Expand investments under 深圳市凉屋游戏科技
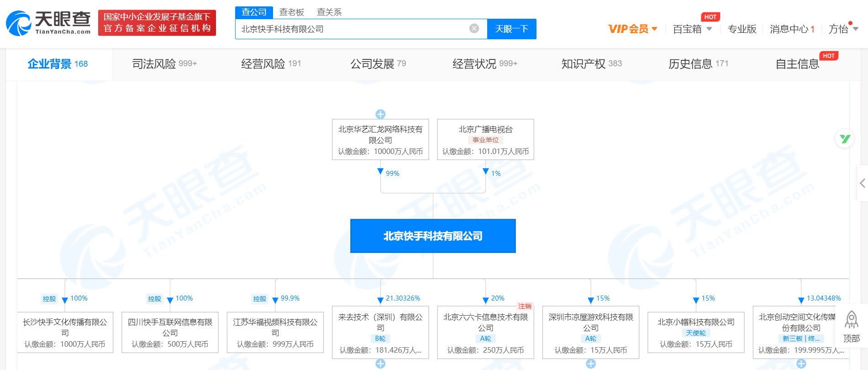 [591, 364]
